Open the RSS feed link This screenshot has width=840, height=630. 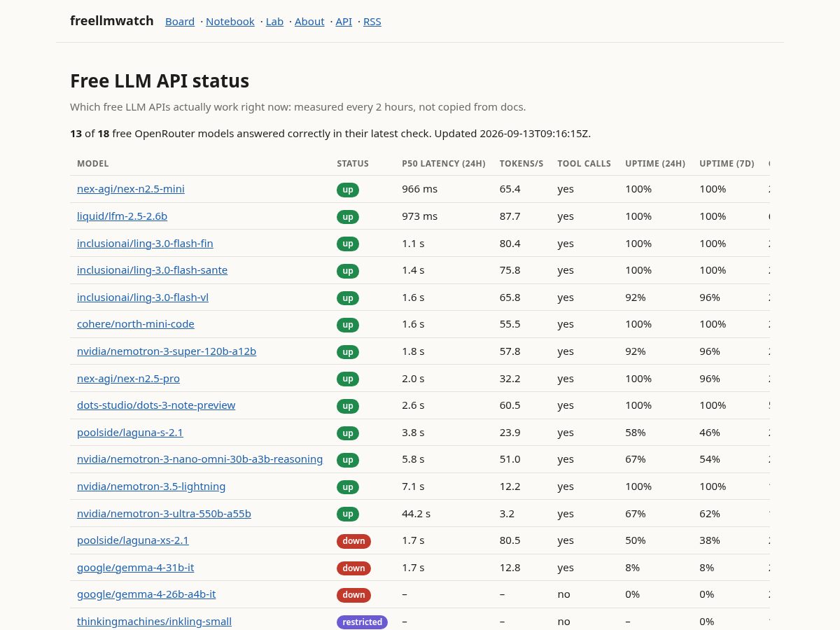click(372, 22)
